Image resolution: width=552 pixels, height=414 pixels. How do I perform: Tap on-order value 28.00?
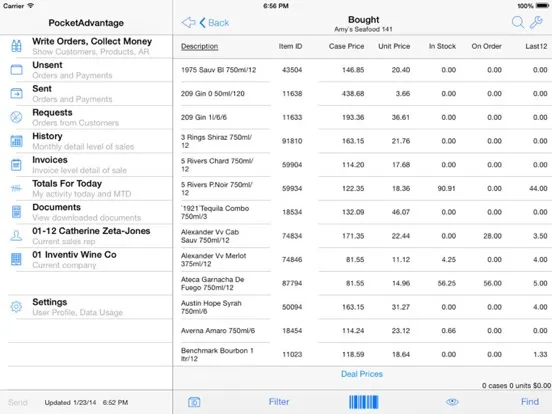point(492,236)
